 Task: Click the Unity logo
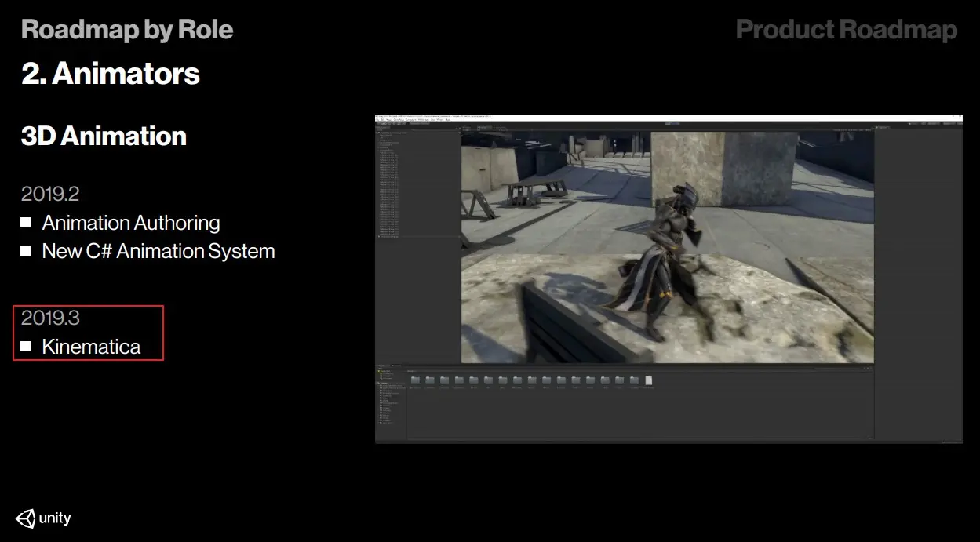[43, 518]
